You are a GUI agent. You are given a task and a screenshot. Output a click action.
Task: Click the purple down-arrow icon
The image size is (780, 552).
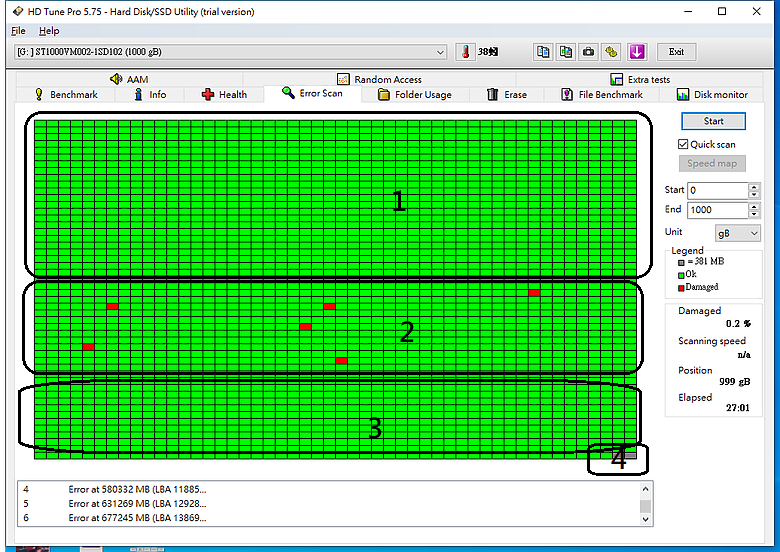point(637,52)
